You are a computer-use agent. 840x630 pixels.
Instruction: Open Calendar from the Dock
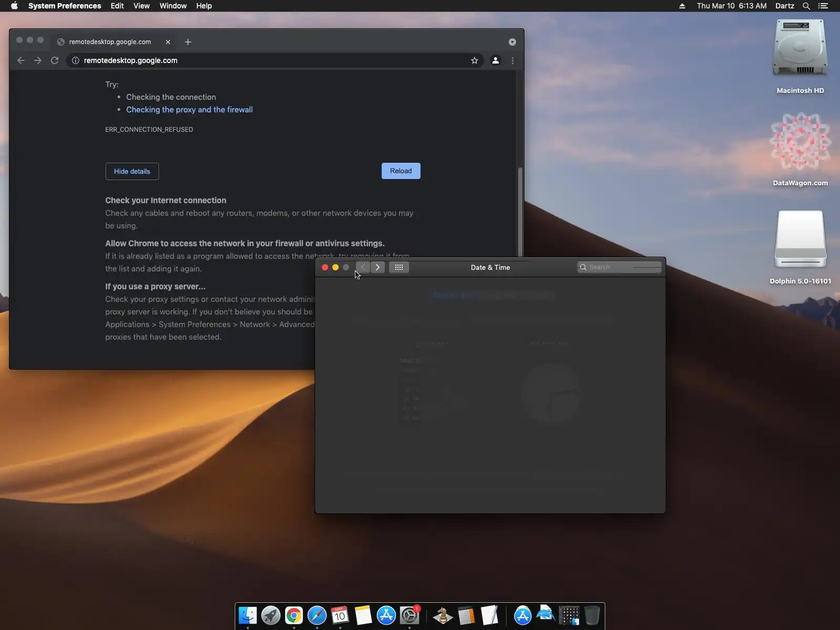tap(340, 615)
